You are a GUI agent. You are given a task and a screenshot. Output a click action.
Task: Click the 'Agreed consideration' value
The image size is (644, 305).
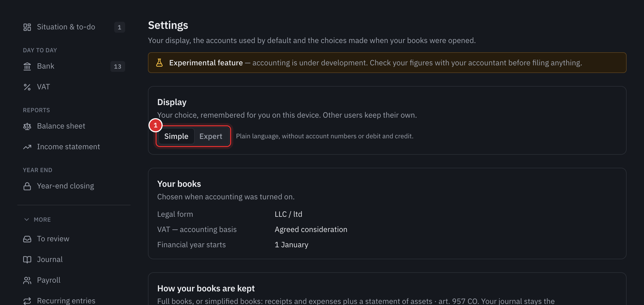pyautogui.click(x=311, y=230)
